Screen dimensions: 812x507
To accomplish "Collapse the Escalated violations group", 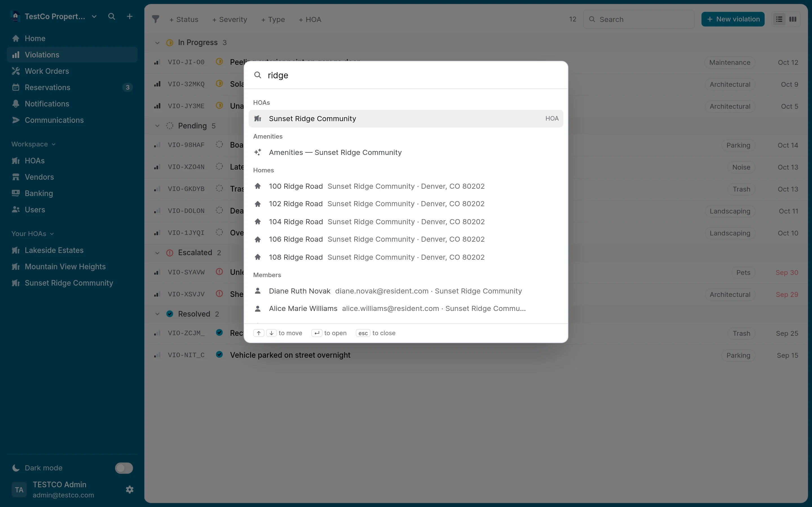I will click(x=157, y=252).
